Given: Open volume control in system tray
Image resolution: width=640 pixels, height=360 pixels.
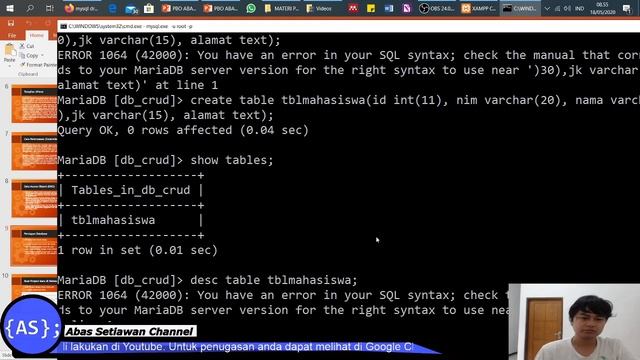Looking at the screenshot, I should point(567,8).
